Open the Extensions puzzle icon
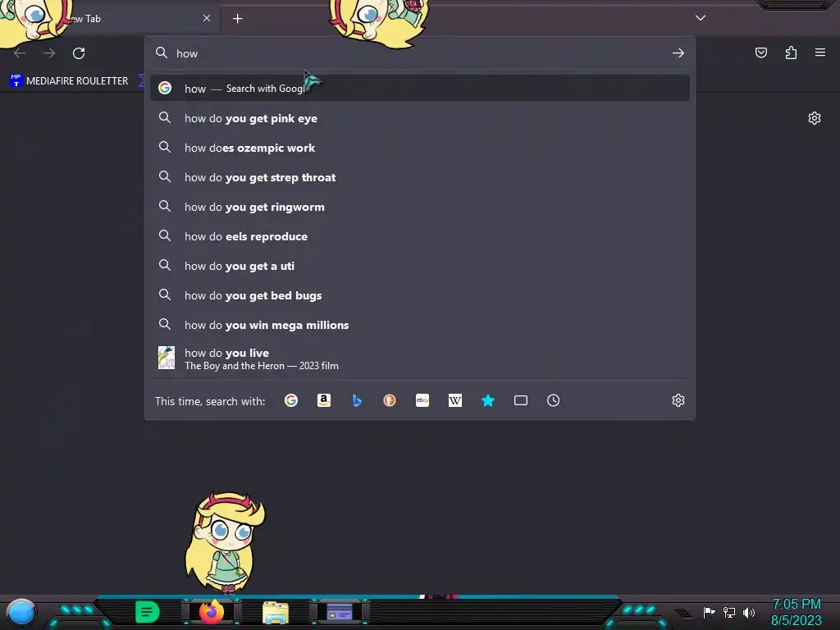 tap(791, 52)
